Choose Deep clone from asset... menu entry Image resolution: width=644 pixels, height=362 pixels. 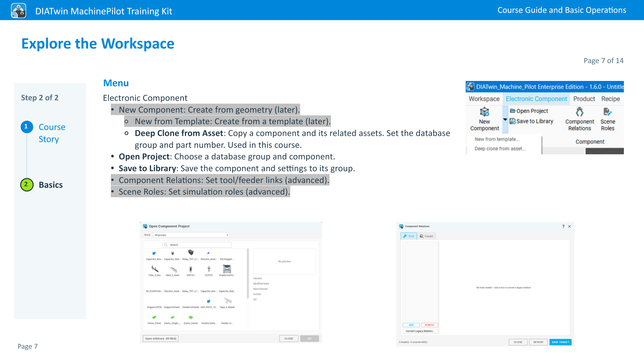500,149
